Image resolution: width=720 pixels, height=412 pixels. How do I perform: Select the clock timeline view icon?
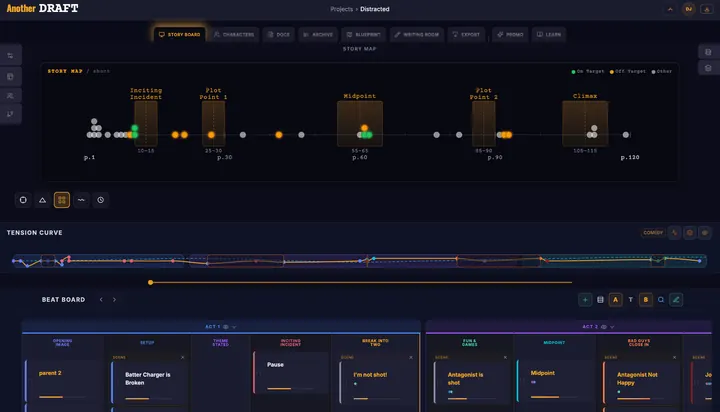pos(101,200)
